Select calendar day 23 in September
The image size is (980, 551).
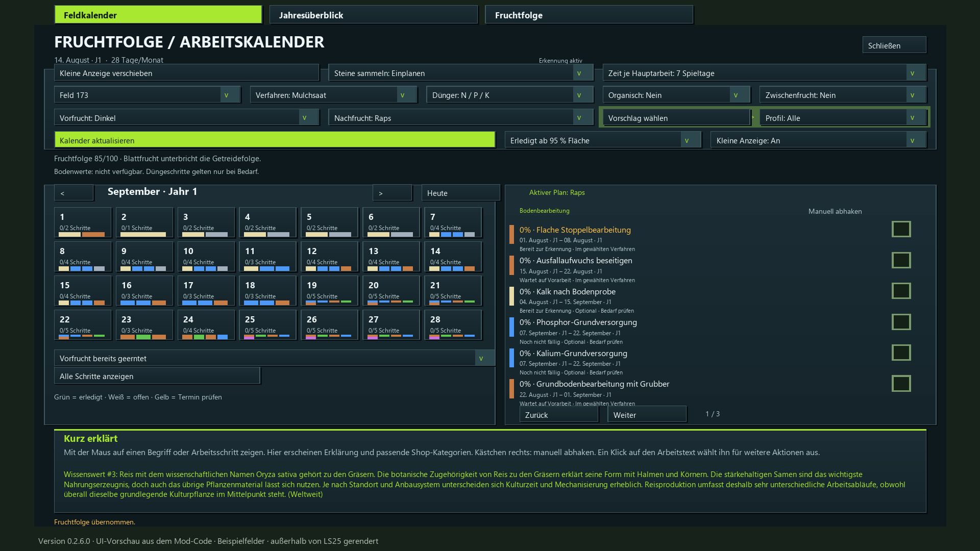[x=144, y=325]
